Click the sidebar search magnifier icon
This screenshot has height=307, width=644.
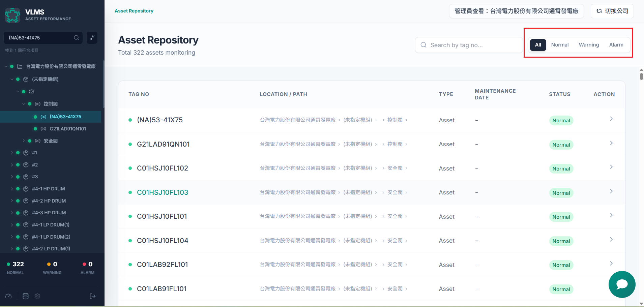point(77,38)
